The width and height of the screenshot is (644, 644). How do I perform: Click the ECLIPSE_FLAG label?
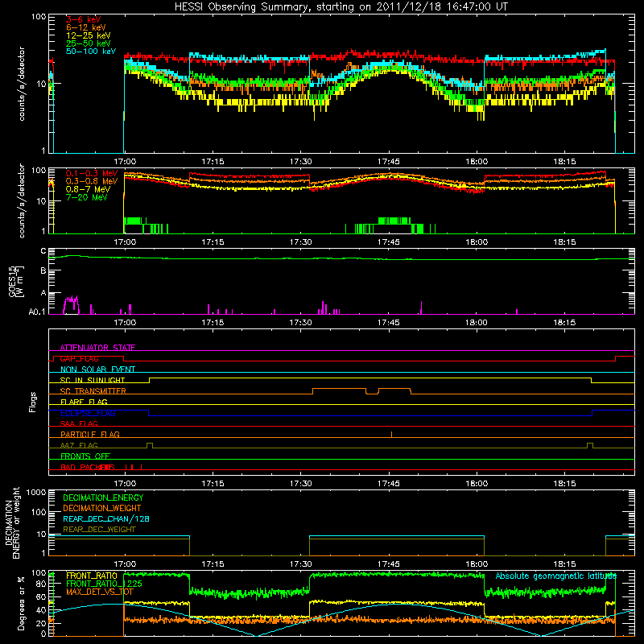coord(88,413)
